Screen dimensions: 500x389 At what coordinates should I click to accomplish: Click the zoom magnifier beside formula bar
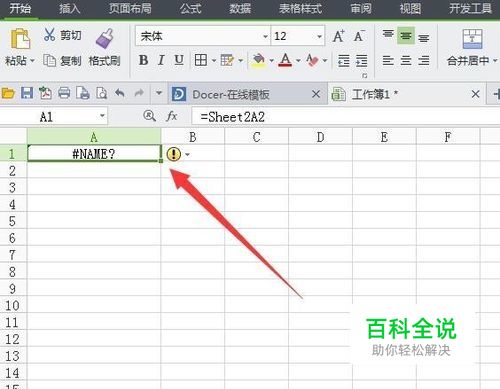(149, 116)
